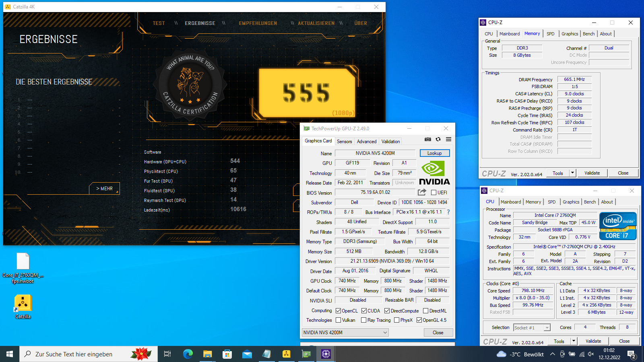Open the Socket #1 selection dropdown
The width and height of the screenshot is (644, 362).
point(532,328)
